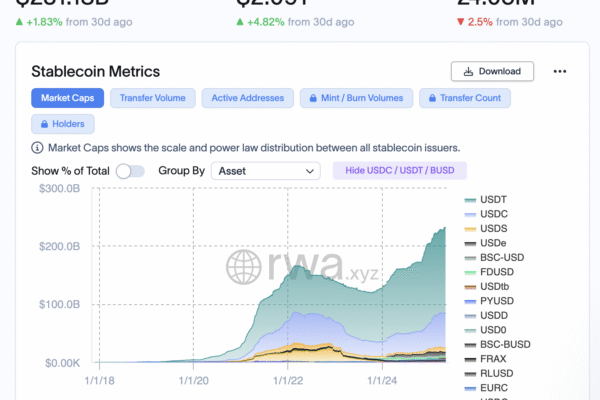
Task: Click the $200.0B y-axis label
Action: pyautogui.click(x=59, y=246)
